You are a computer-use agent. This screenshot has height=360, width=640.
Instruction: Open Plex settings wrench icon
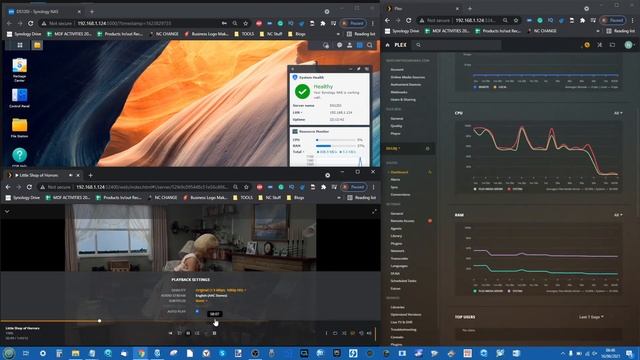(600, 45)
